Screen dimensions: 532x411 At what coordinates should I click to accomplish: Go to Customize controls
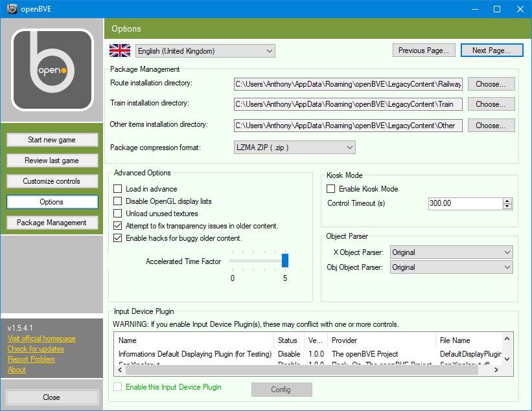[x=52, y=181]
